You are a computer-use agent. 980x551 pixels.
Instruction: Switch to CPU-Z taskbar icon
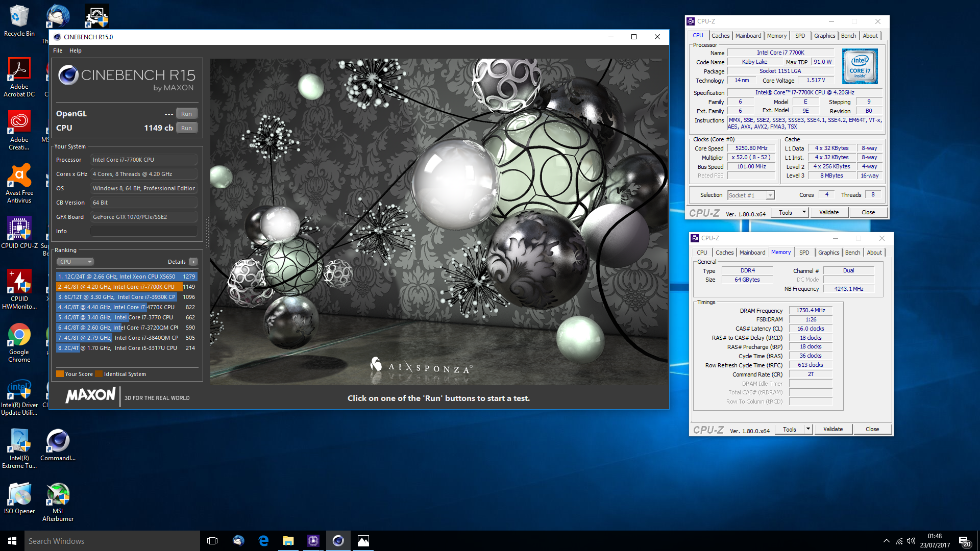(x=313, y=541)
